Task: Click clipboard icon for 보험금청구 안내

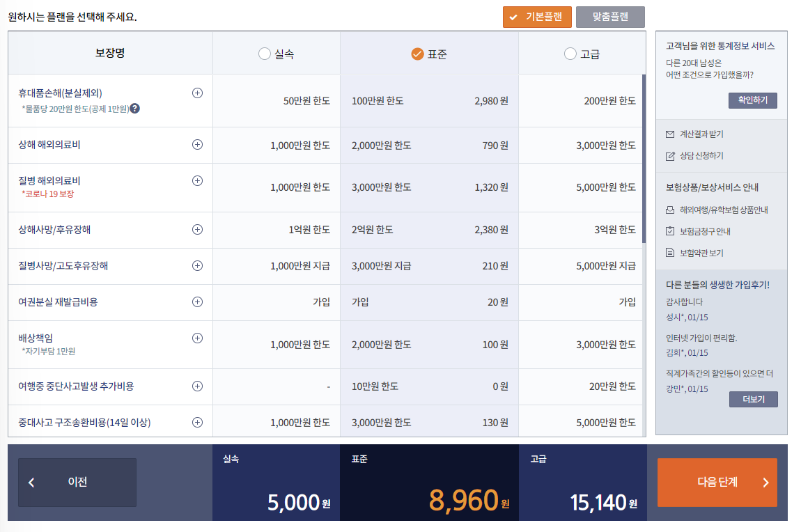Action: pos(670,231)
